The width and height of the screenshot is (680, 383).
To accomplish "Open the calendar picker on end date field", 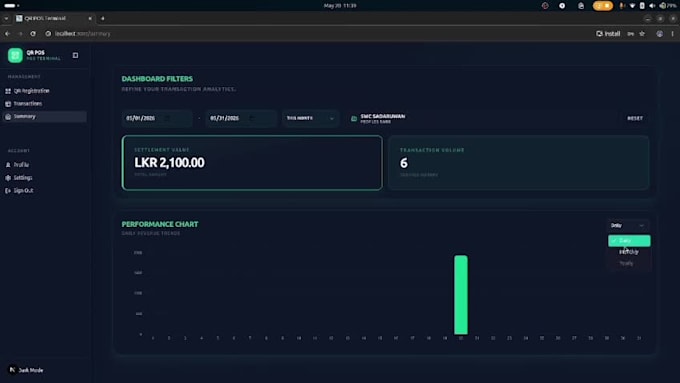I will point(252,118).
